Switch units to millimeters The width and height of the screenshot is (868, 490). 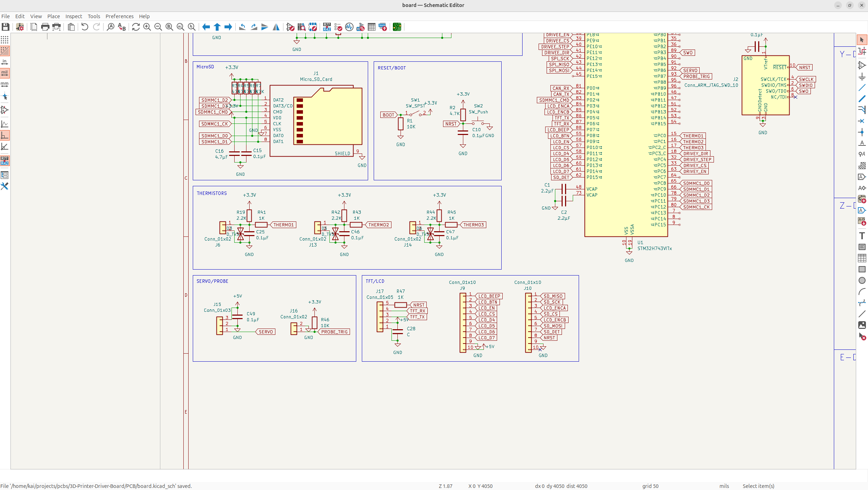(x=5, y=84)
